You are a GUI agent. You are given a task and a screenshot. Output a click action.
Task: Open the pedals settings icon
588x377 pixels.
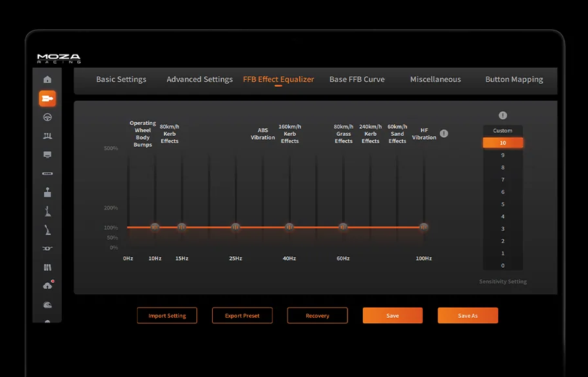[47, 136]
